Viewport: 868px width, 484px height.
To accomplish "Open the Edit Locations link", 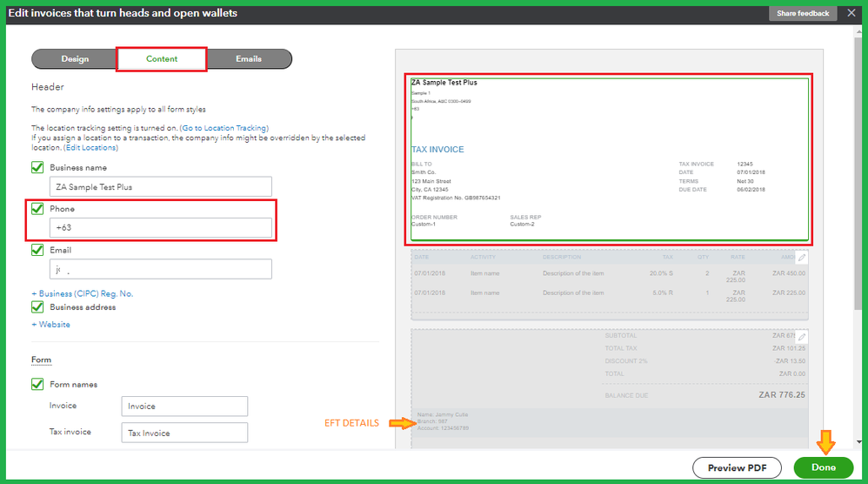I will [91, 148].
